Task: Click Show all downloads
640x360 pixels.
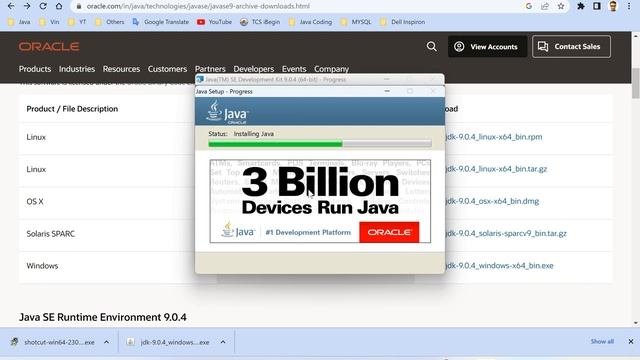Action: [x=602, y=341]
